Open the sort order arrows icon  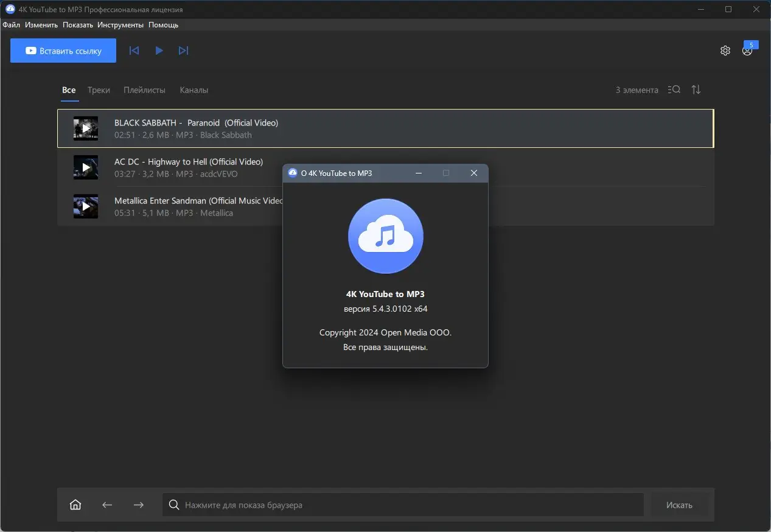pos(696,89)
